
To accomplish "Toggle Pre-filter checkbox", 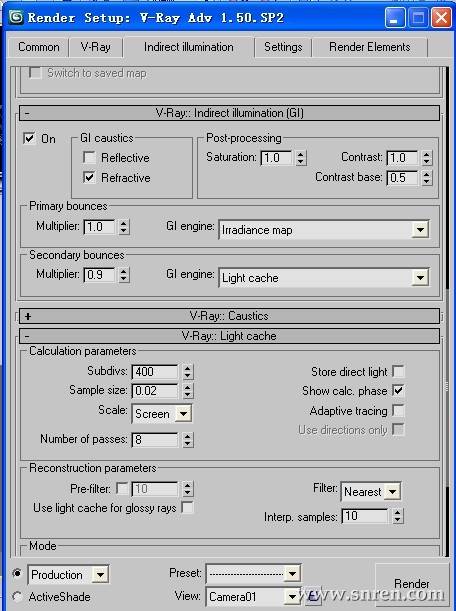I will [x=122, y=488].
